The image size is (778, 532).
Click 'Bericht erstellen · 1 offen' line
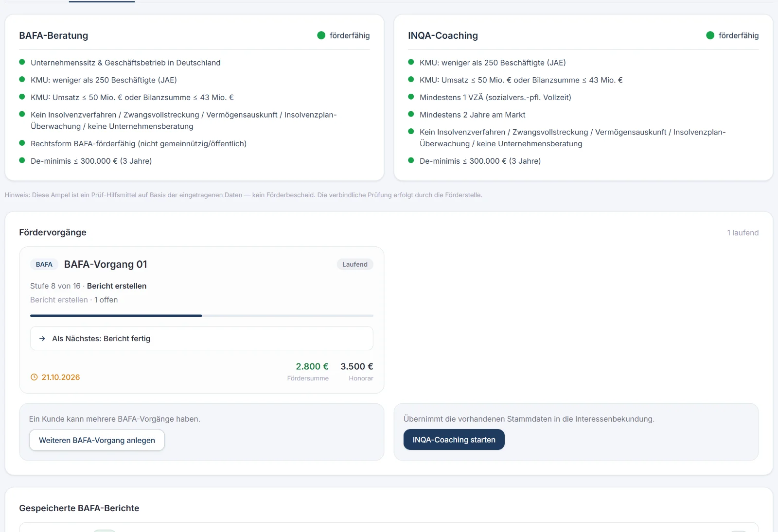[74, 300]
